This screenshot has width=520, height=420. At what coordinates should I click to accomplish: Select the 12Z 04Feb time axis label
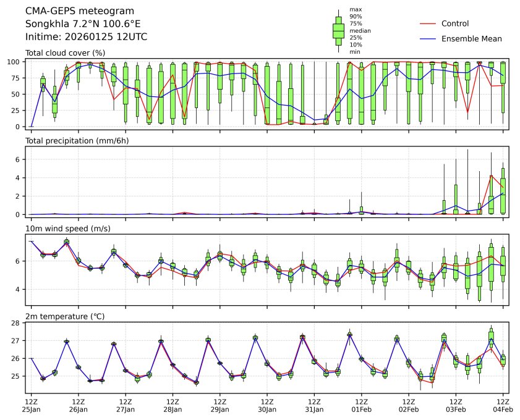(503, 405)
